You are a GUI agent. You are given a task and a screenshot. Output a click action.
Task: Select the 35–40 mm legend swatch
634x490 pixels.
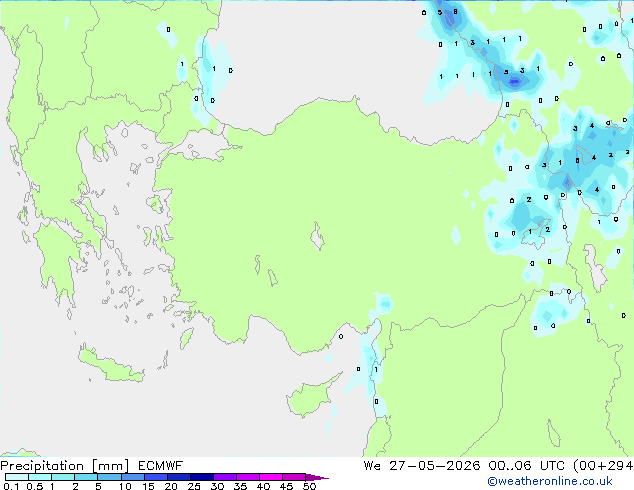pos(248,477)
